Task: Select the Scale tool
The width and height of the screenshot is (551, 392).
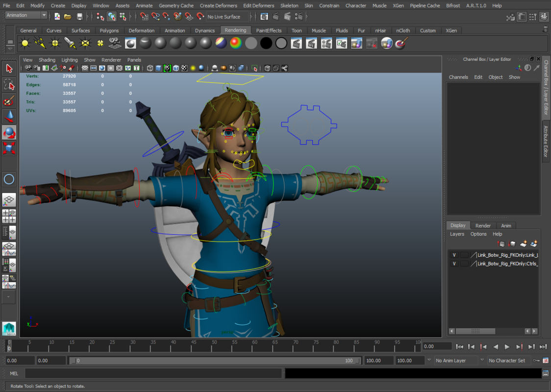Action: [x=9, y=148]
